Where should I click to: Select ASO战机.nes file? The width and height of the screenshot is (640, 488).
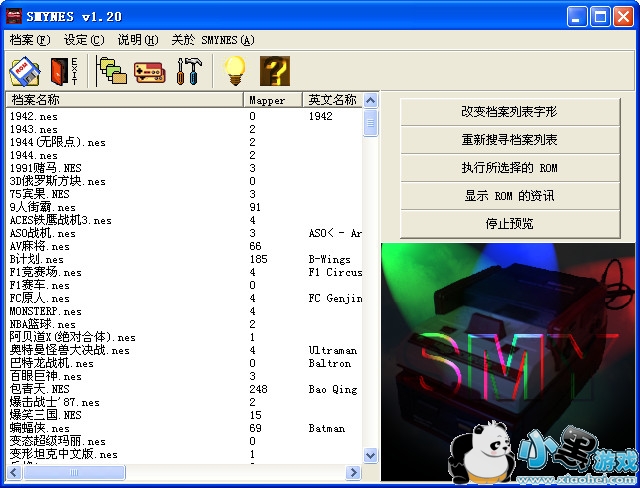point(42,233)
